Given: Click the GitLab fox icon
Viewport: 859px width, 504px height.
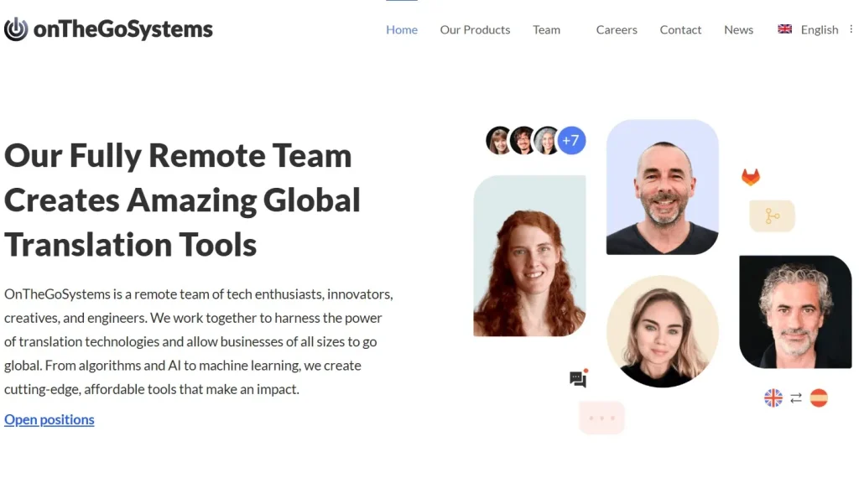Looking at the screenshot, I should [751, 176].
